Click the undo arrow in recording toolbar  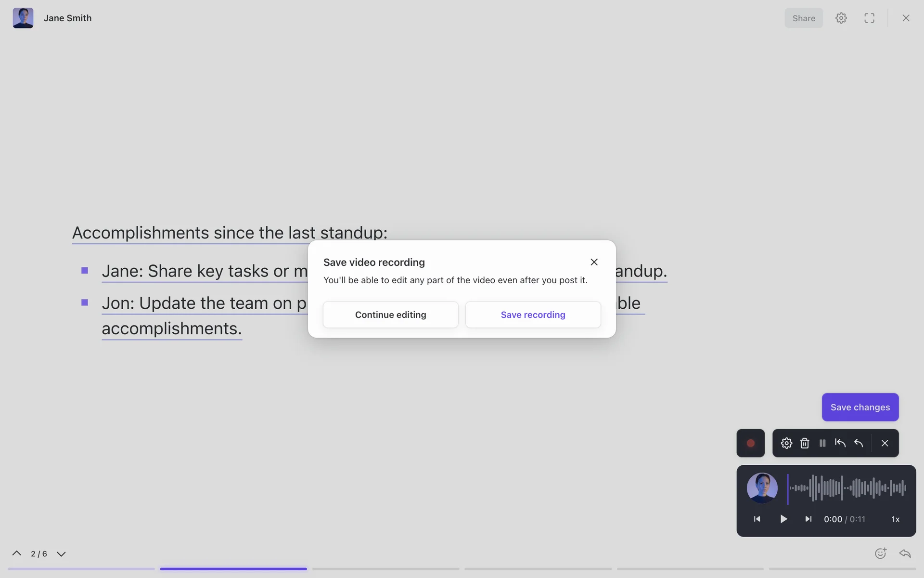[859, 443]
